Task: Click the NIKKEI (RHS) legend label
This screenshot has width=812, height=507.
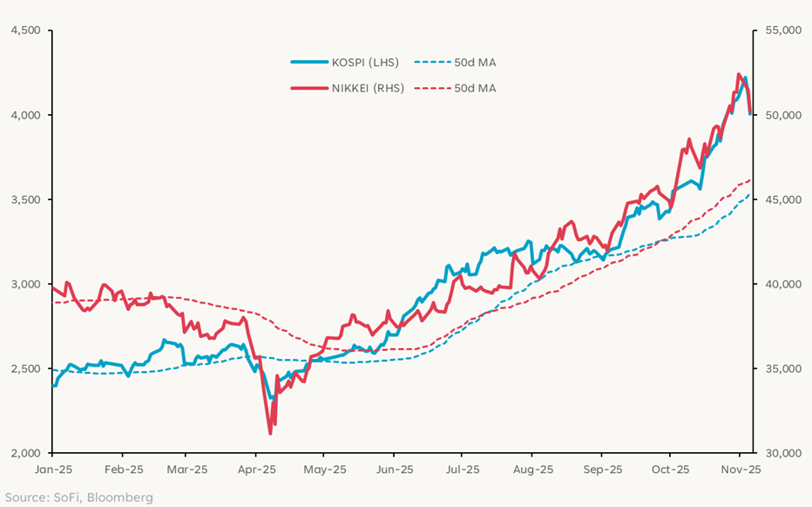Action: pyautogui.click(x=368, y=88)
